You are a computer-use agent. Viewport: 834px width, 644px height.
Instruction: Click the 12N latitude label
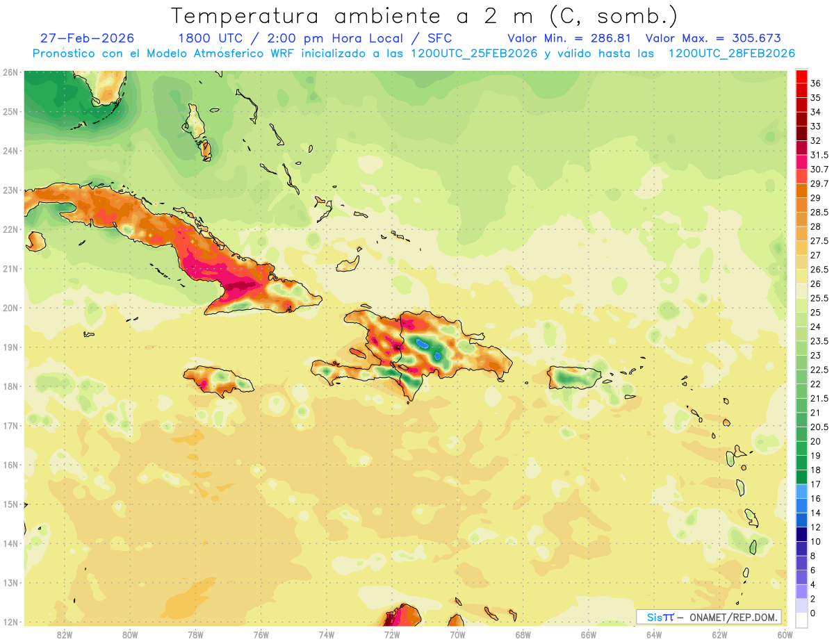point(10,622)
